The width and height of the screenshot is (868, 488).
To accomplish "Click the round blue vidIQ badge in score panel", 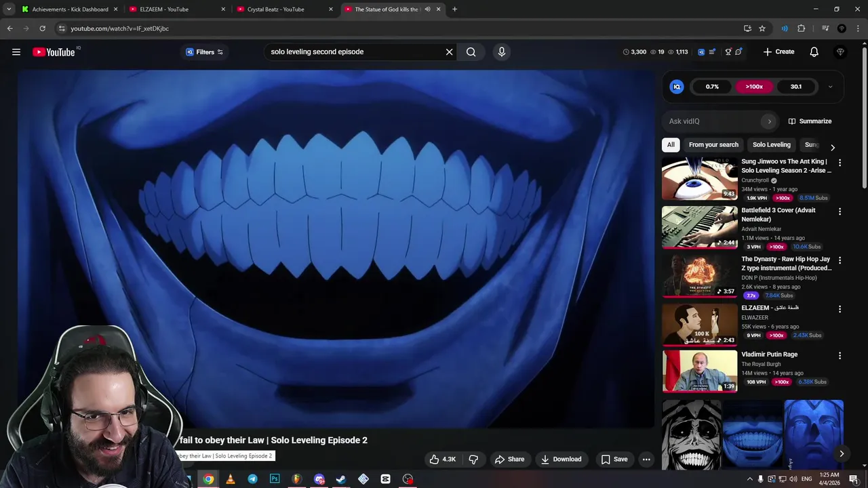I will coord(677,87).
